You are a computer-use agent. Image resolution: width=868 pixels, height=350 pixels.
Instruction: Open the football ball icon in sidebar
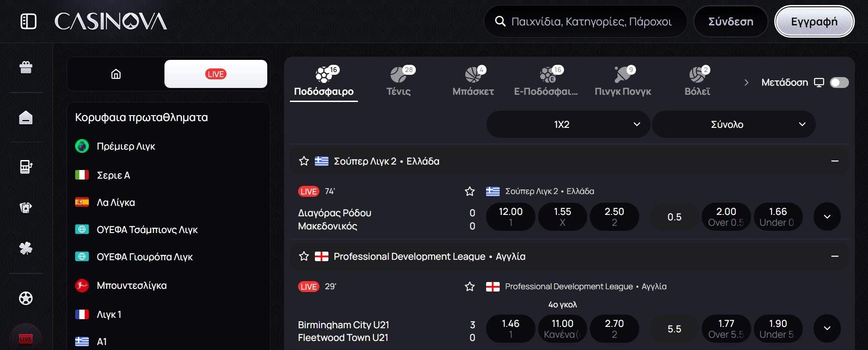pyautogui.click(x=26, y=298)
